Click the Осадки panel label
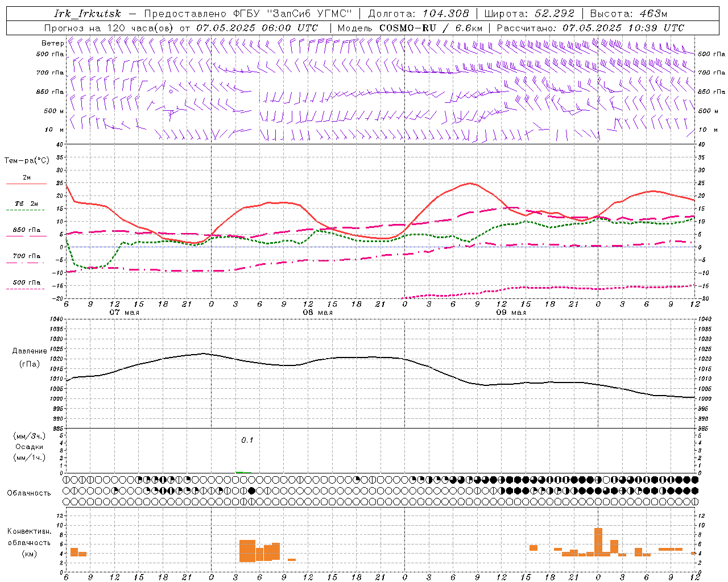728x582 pixels. click(x=30, y=447)
